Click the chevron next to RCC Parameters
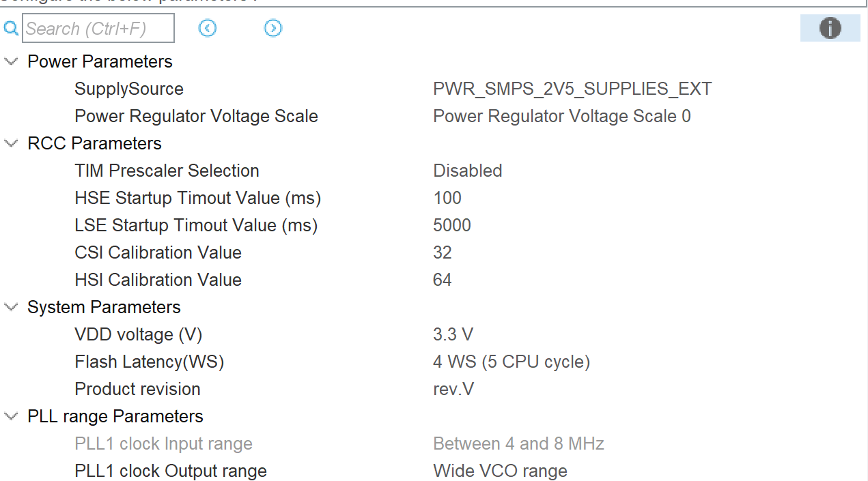This screenshot has height=481, width=868. (10, 143)
